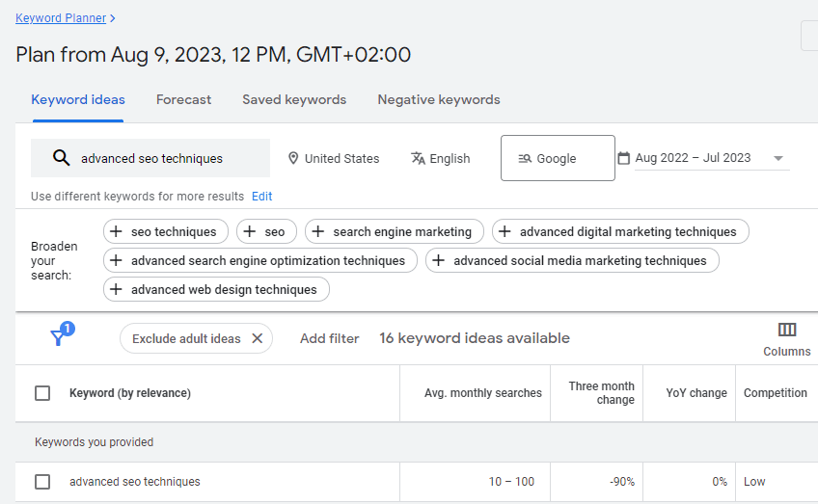Click the plus icon on seo chip
Screen dimensions: 818x504
point(250,231)
